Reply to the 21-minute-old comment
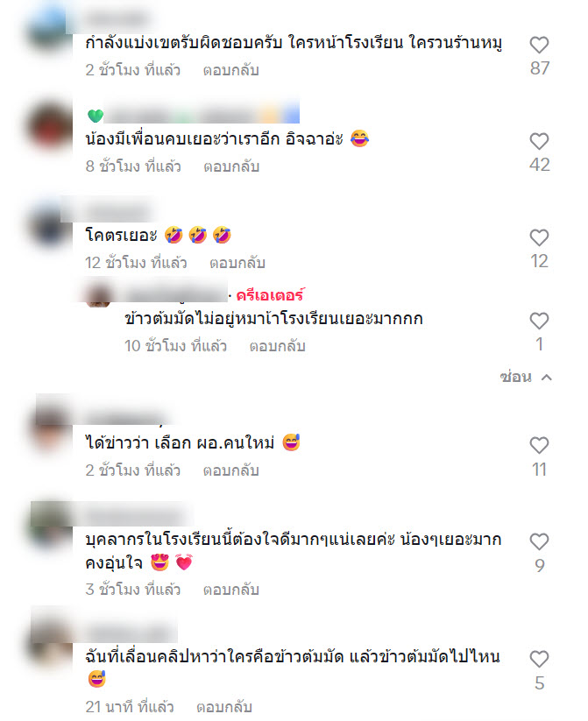588x721 pixels. tap(224, 707)
